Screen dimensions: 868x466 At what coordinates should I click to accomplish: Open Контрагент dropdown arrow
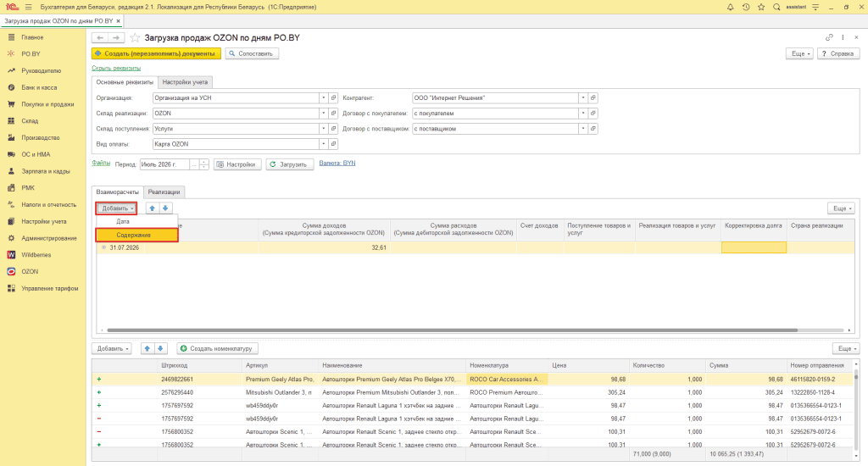coord(583,98)
